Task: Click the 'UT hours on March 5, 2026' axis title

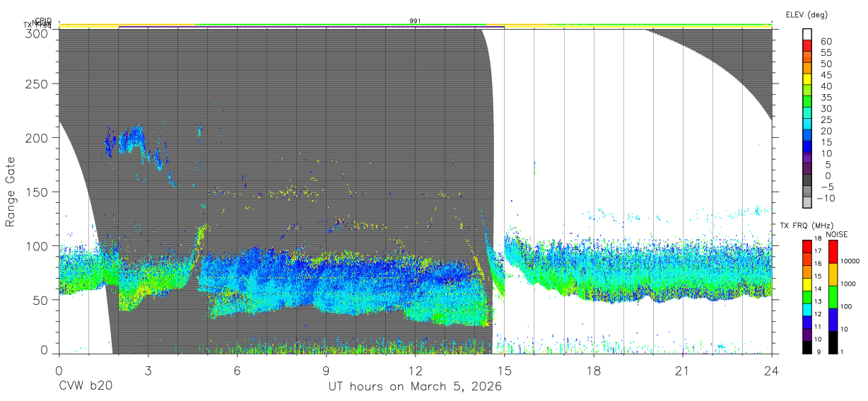Action: coord(415,386)
